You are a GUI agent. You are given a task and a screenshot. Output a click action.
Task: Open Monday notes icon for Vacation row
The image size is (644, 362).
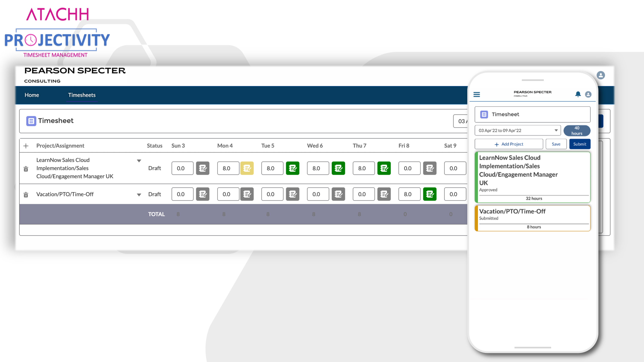pos(247,194)
